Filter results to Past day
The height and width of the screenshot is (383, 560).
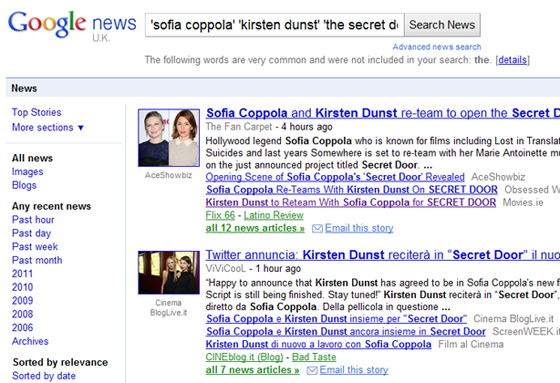point(31,233)
